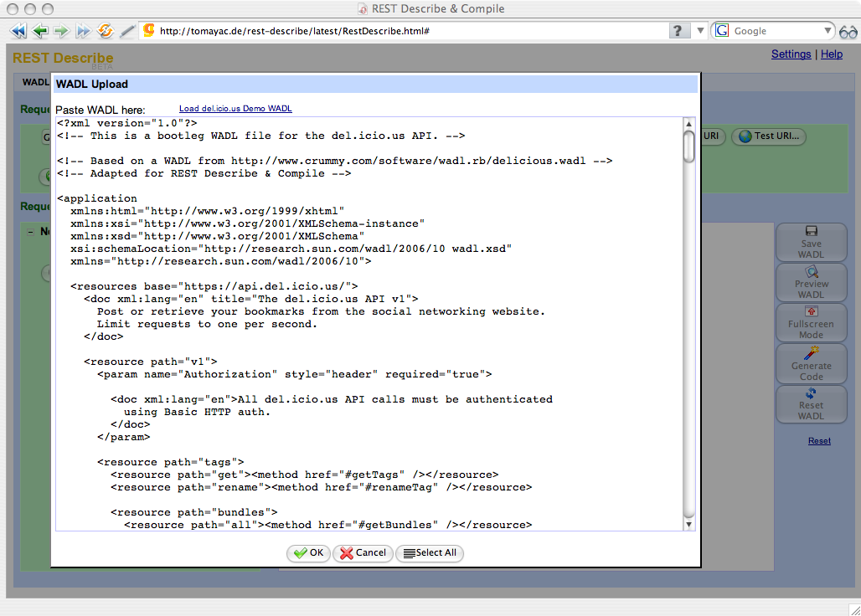Click the '<application' line in the textarea

(x=97, y=198)
